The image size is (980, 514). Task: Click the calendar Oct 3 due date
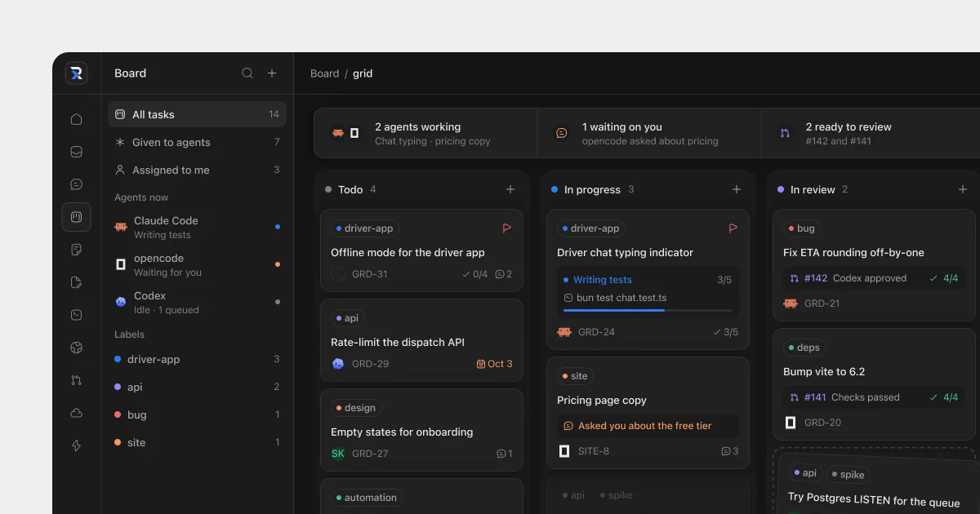click(x=494, y=364)
